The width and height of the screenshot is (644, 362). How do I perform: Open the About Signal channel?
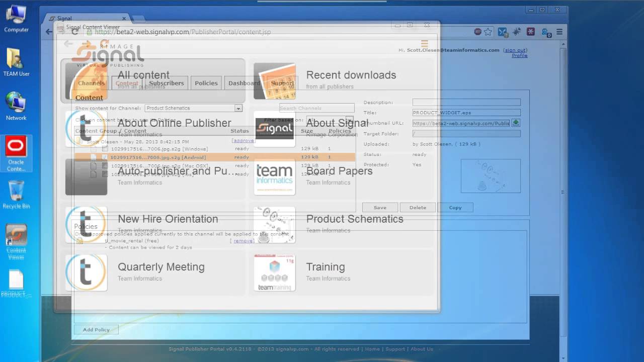(342, 128)
